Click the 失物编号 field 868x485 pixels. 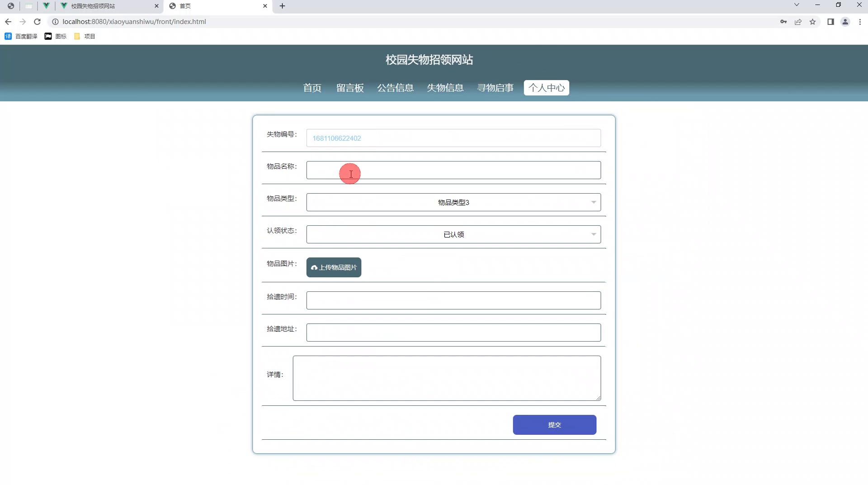[453, 138]
